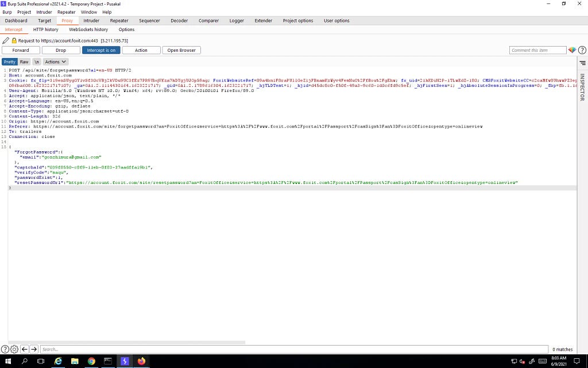
Task: Open the Project options tab
Action: coord(298,21)
